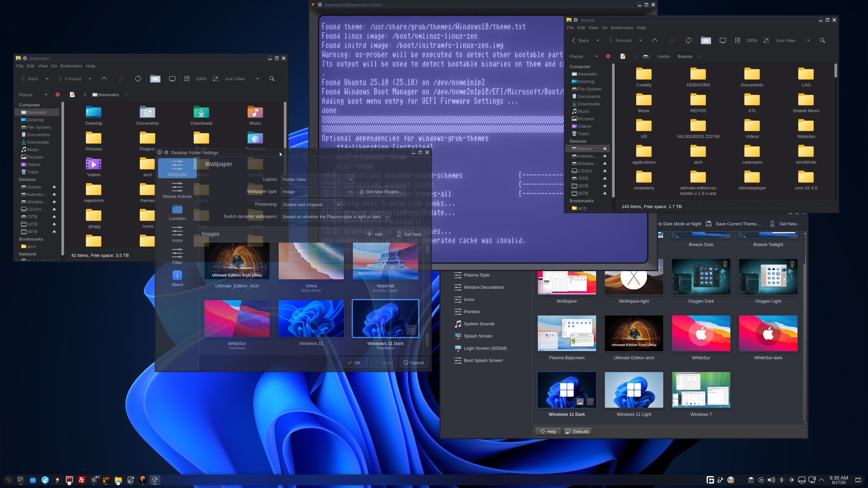Click Save Current Theme button
Image resolution: width=868 pixels, height=488 pixels.
[x=733, y=224]
